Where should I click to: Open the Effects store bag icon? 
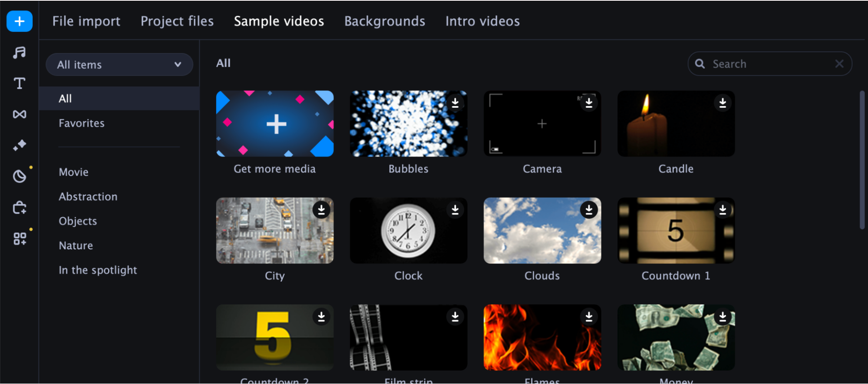tap(20, 208)
